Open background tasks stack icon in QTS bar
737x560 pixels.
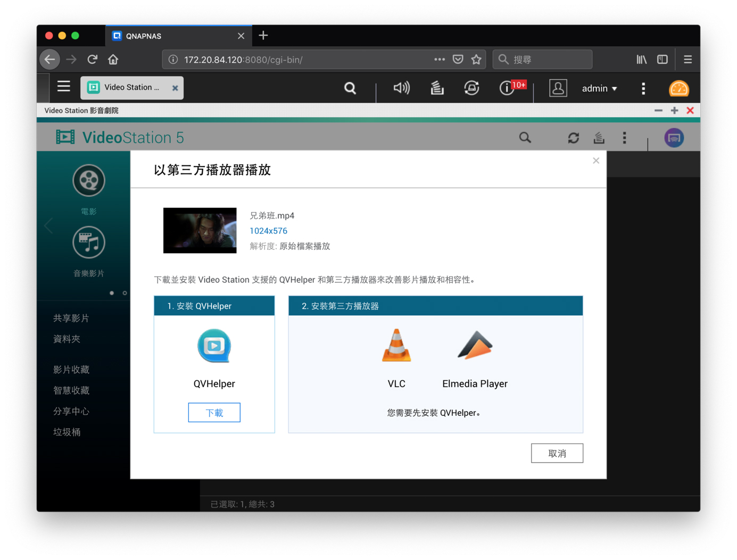click(437, 88)
